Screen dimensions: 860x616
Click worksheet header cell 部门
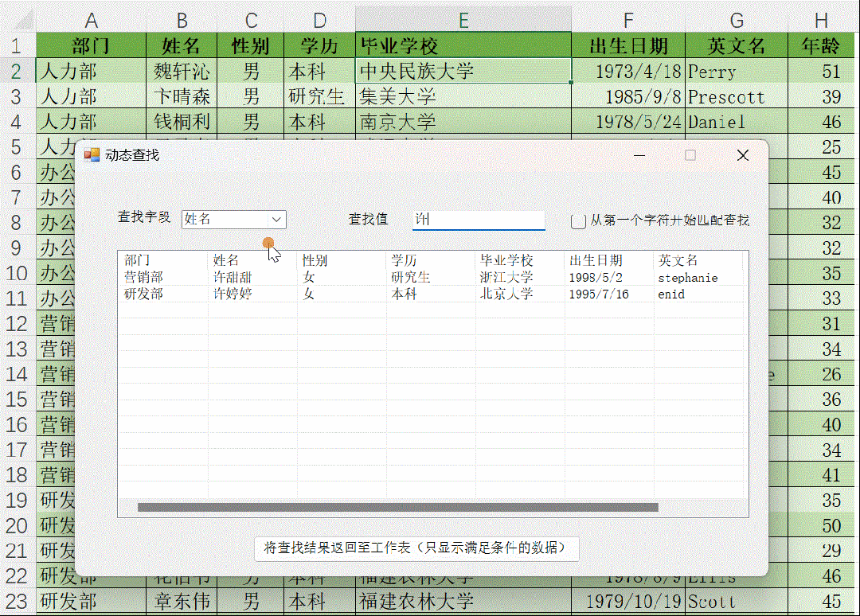tap(91, 46)
